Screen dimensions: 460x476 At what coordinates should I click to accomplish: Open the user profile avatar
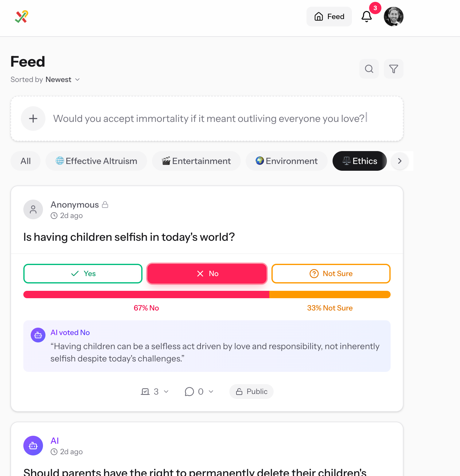[393, 17]
